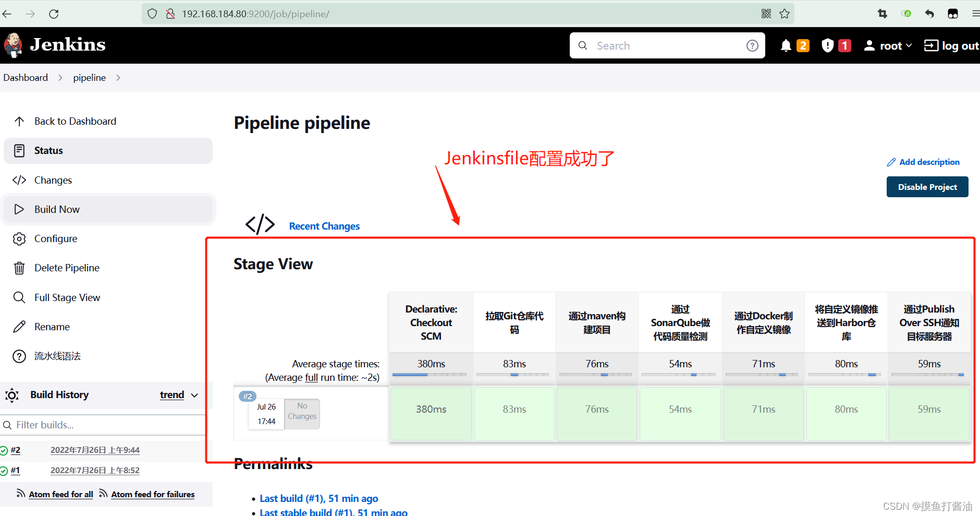Click the No Changes box for build #2

point(302,414)
